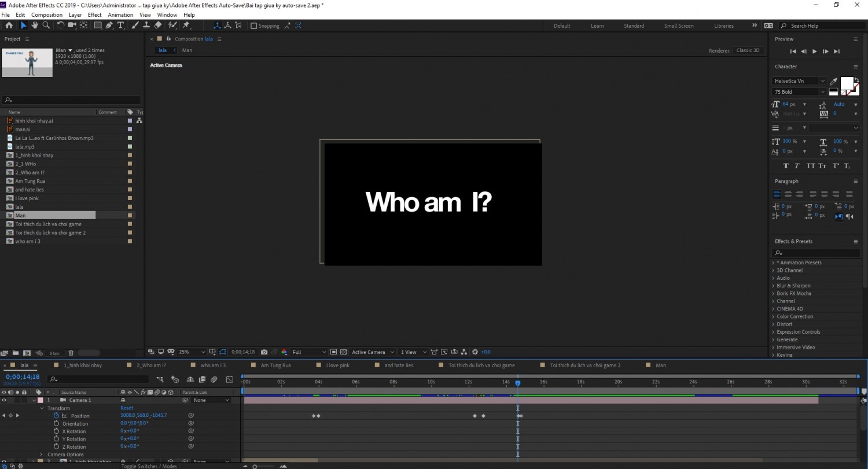This screenshot has width=868, height=469.
Task: Play the preview with Play button
Action: pos(814,51)
